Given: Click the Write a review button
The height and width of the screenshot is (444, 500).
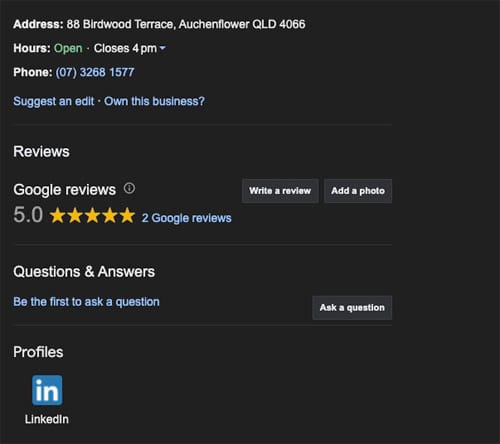Looking at the screenshot, I should (x=280, y=191).
